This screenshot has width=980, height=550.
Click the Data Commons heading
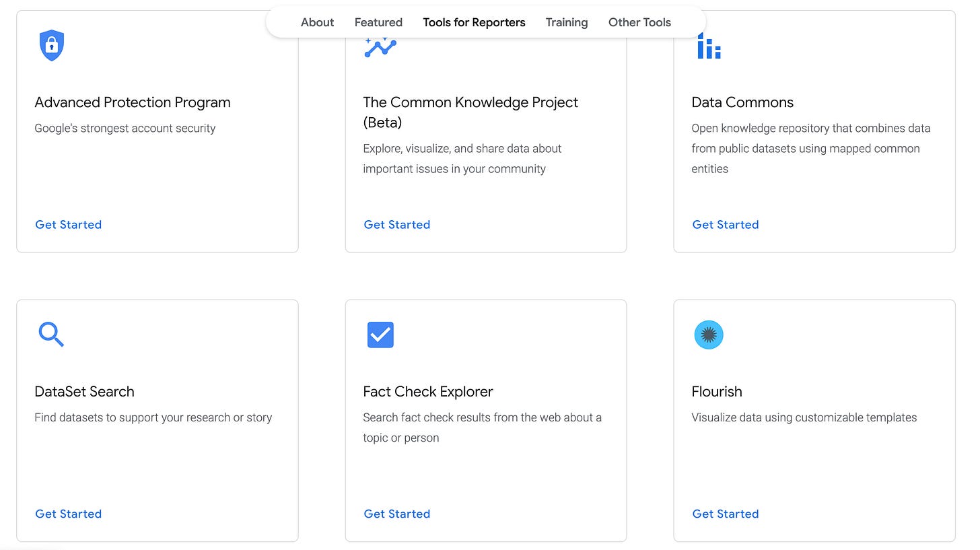[x=742, y=102]
